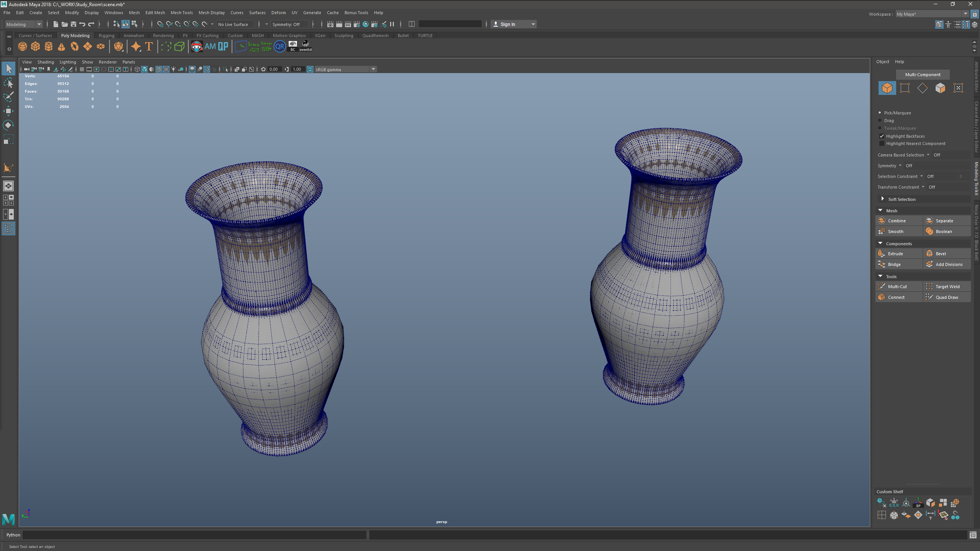Select Edge selection mode icon in toolkit

pos(922,88)
